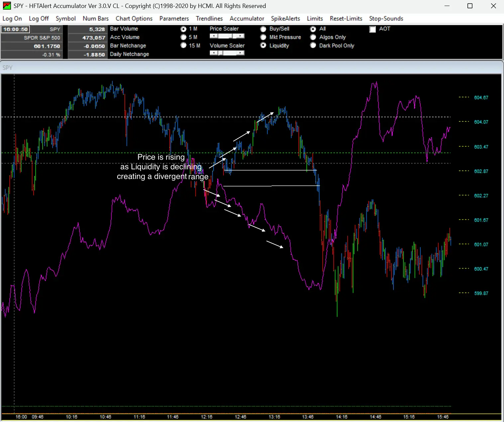Enable the AOT checkbox
504x422 pixels.
click(x=373, y=29)
